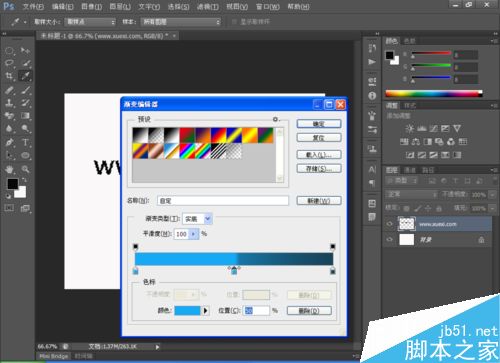Select the Zoom tool
The height and width of the screenshot is (363, 500).
25,169
